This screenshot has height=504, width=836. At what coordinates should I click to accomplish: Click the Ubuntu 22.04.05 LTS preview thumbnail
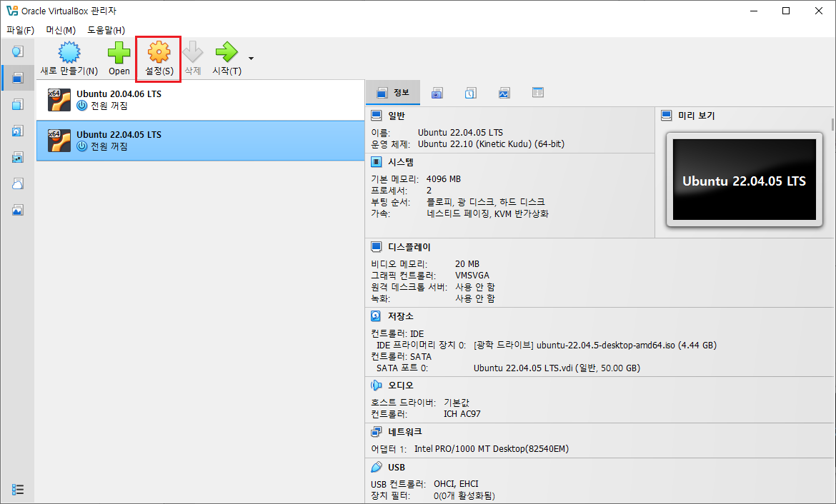coord(745,180)
